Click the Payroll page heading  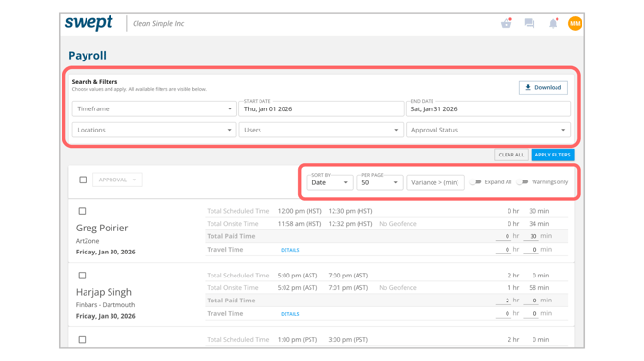[87, 56]
